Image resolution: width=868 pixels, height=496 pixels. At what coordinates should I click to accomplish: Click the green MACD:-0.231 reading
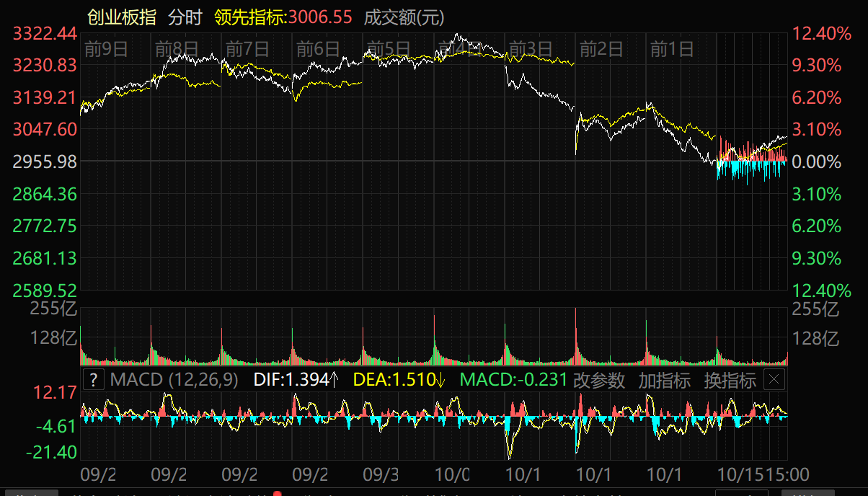point(513,380)
